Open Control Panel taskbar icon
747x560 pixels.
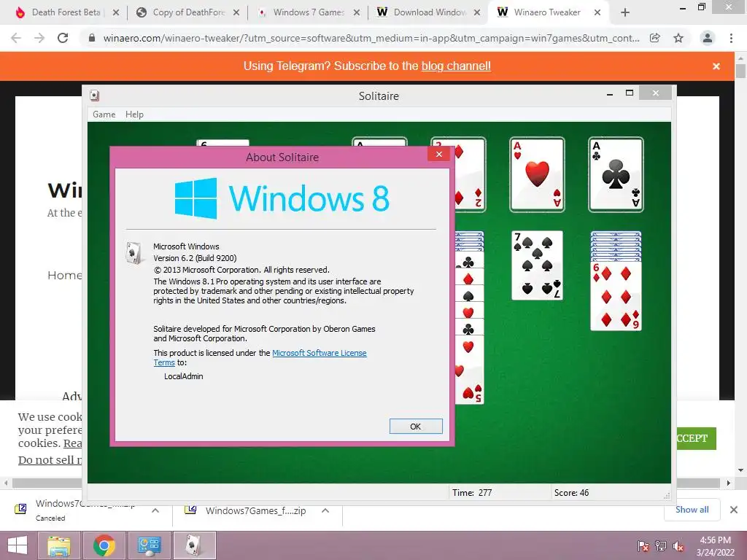coord(150,545)
